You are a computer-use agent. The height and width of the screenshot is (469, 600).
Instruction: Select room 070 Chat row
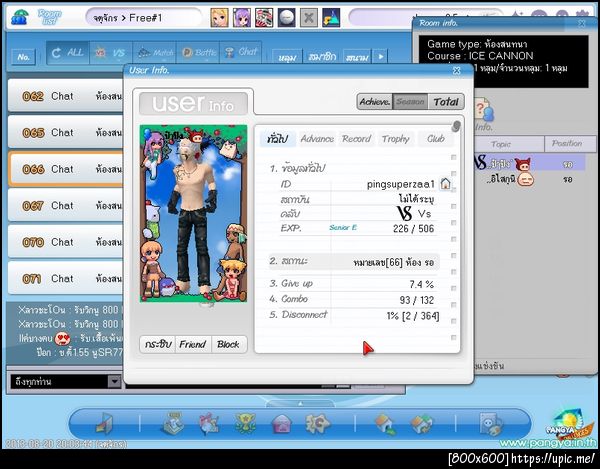tap(66, 242)
